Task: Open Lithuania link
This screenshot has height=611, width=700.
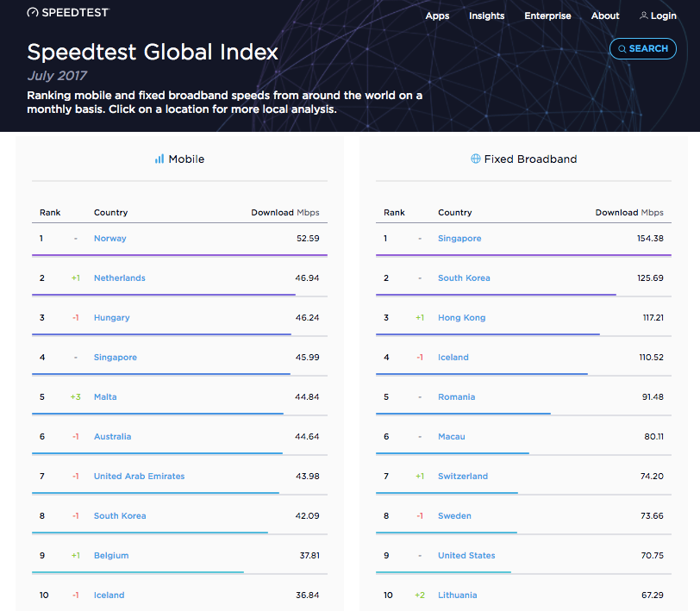Action: point(457,595)
